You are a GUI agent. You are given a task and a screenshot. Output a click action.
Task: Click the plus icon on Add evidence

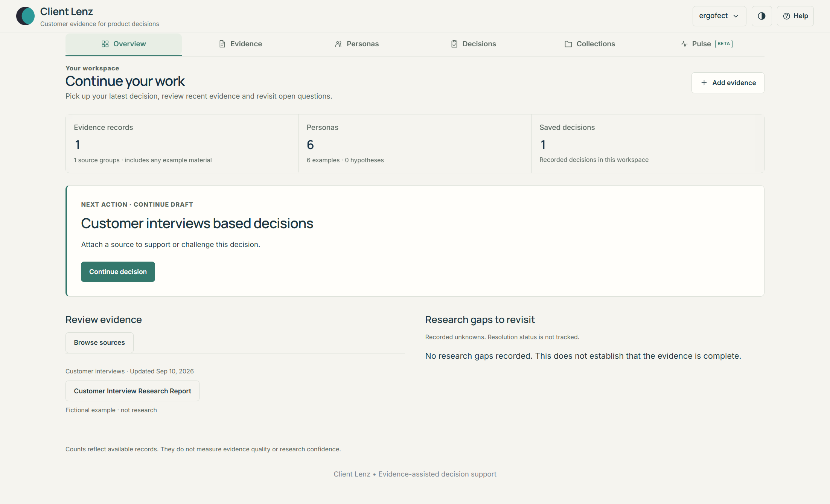(x=704, y=82)
